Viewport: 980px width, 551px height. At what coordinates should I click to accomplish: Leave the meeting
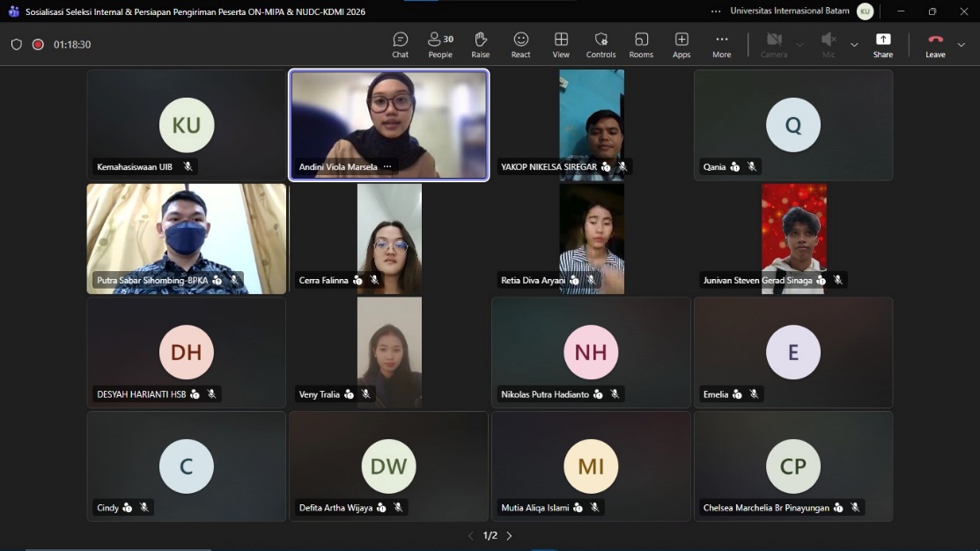point(935,44)
